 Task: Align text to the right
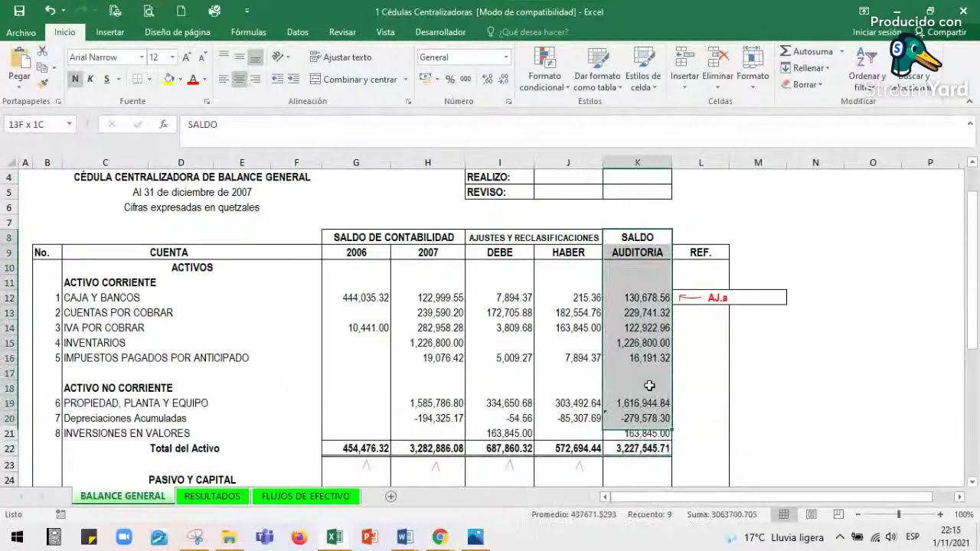[x=255, y=79]
